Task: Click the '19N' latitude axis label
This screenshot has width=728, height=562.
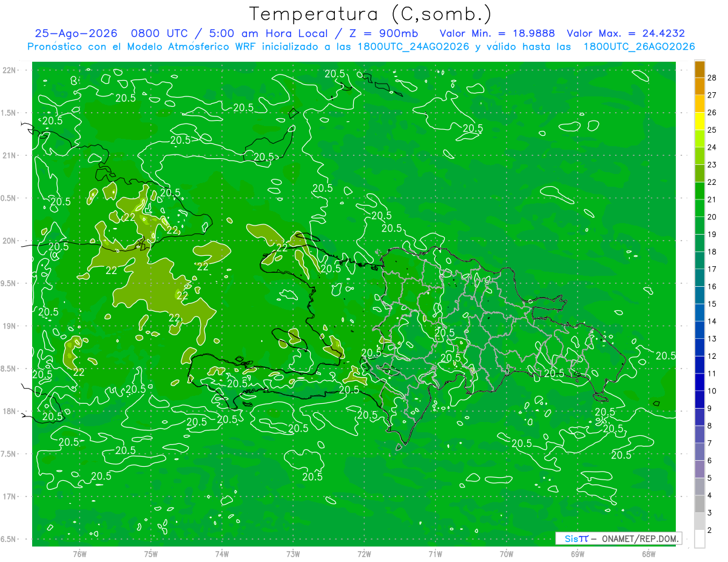Action: point(10,326)
